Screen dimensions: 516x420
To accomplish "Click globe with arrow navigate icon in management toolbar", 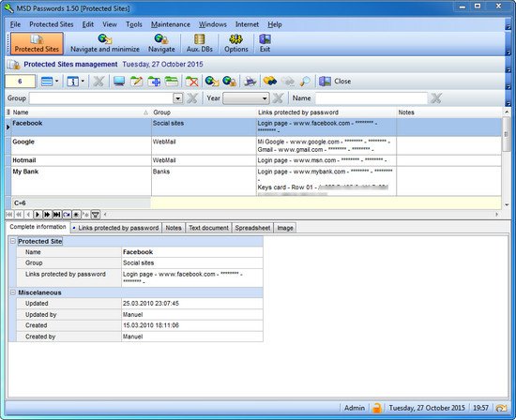I will pyautogui.click(x=212, y=82).
